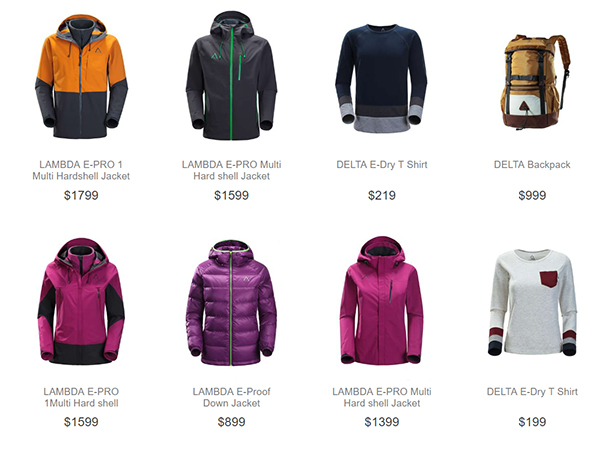Image resolution: width=600 pixels, height=449 pixels.
Task: Select LAMBDA E-PRO 1Multi Hard shell title
Action: [x=81, y=397]
